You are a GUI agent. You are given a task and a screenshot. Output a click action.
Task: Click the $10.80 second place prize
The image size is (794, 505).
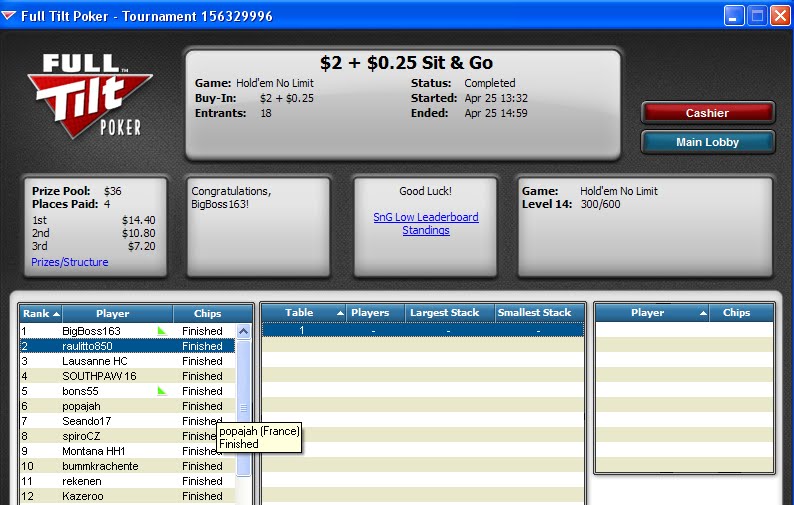pos(138,234)
